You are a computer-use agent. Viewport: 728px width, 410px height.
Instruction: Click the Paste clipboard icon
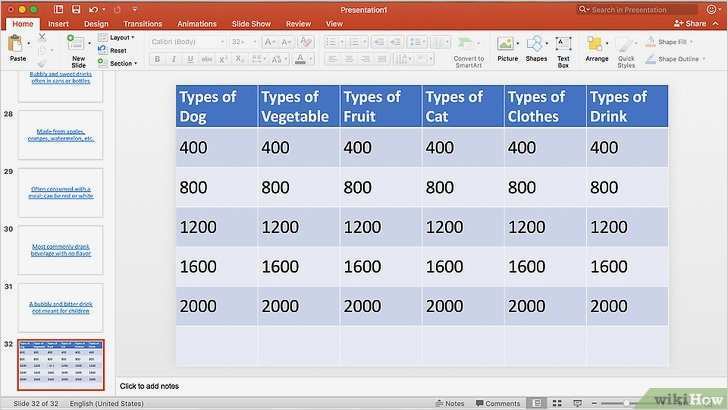pyautogui.click(x=15, y=44)
